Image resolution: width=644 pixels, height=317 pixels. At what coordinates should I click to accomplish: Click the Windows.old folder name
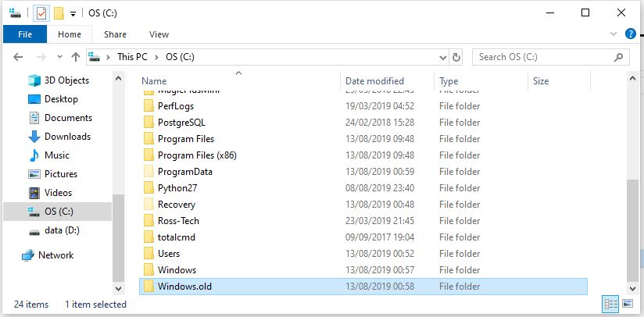pyautogui.click(x=184, y=287)
